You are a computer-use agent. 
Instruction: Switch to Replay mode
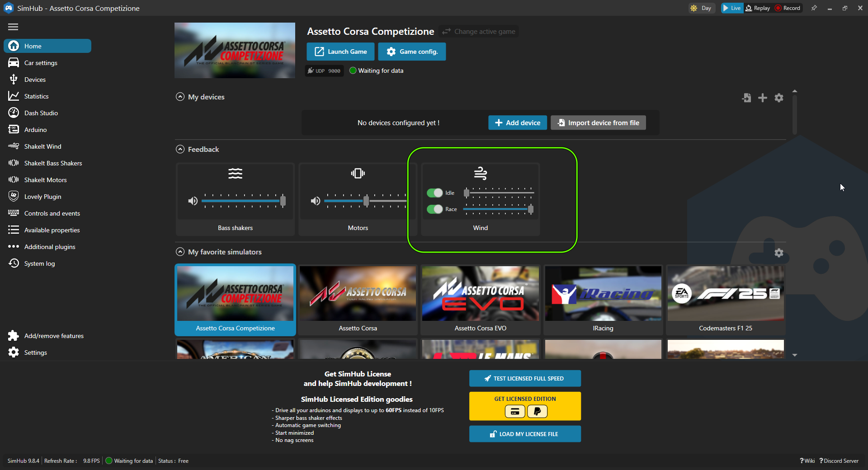[x=758, y=8]
